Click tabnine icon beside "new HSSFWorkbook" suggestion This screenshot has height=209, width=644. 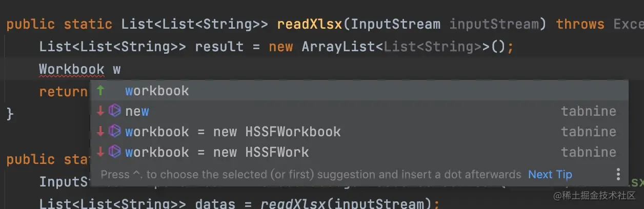click(115, 131)
